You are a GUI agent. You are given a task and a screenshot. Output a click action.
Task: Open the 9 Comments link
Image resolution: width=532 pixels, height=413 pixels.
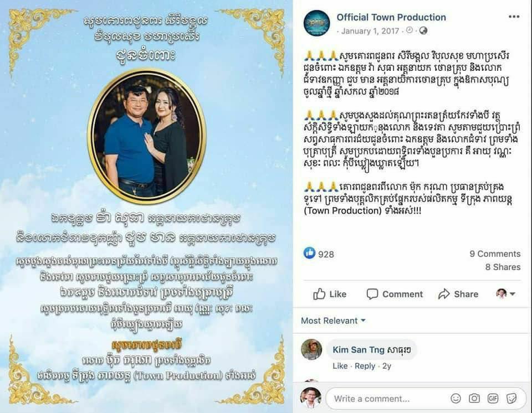[x=495, y=254]
